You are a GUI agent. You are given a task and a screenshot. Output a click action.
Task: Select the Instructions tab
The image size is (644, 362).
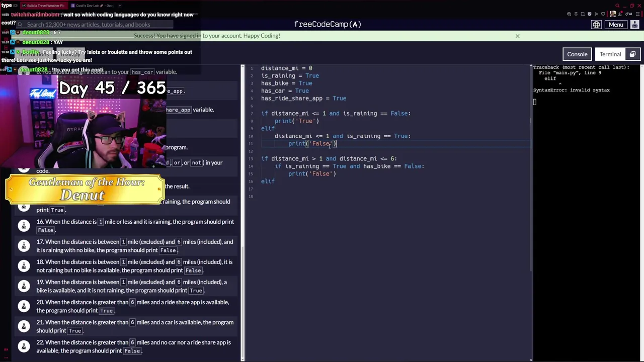pos(34,54)
